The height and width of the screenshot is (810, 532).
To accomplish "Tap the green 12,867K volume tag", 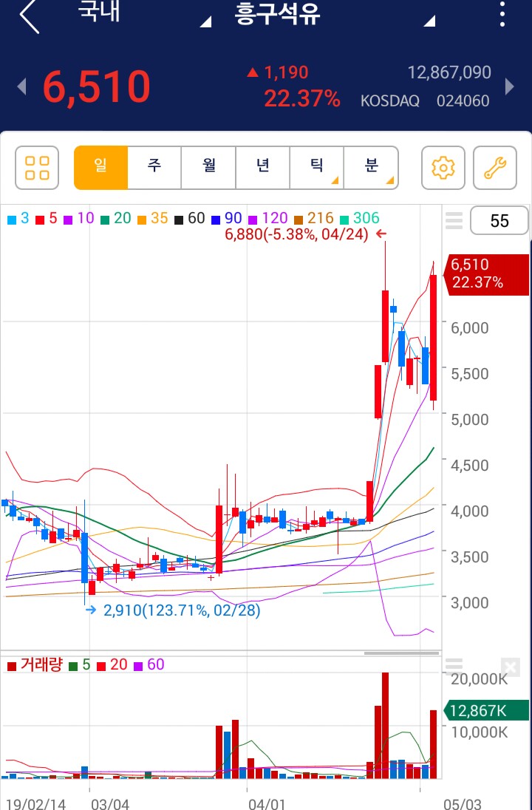I will pos(486,710).
